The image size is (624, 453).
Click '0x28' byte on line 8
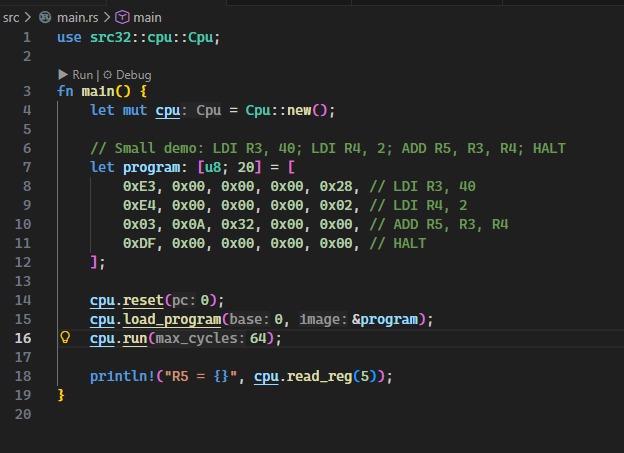(336, 186)
